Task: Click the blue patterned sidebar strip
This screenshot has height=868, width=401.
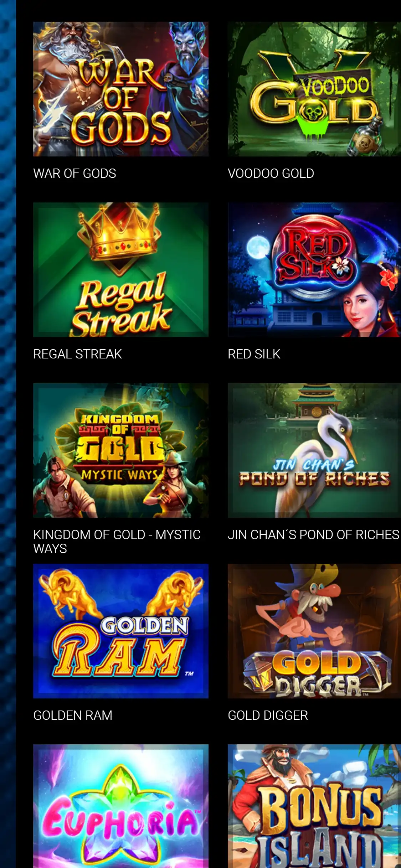Action: pyautogui.click(x=8, y=434)
